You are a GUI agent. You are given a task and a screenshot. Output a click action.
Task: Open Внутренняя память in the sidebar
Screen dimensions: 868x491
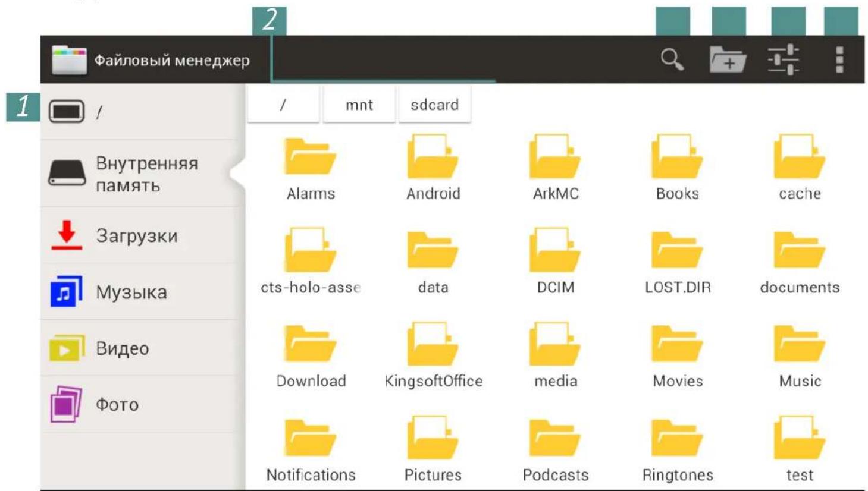[143, 174]
